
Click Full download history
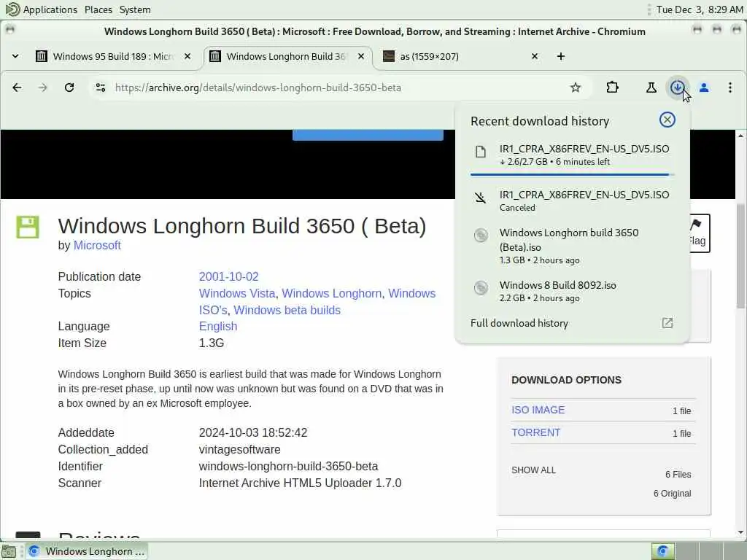(519, 323)
